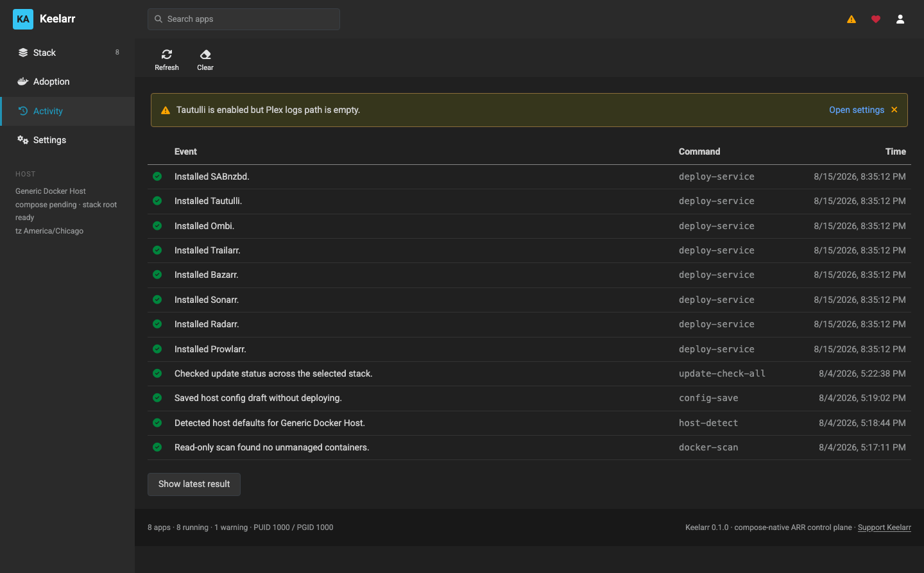The height and width of the screenshot is (573, 924).
Task: Open the Stack section in sidebar
Action: coord(67,53)
